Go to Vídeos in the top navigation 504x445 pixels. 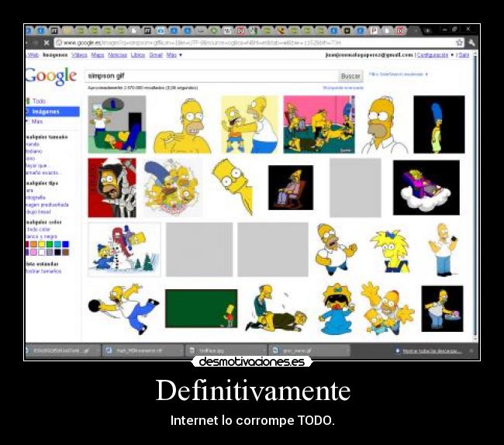(79, 55)
